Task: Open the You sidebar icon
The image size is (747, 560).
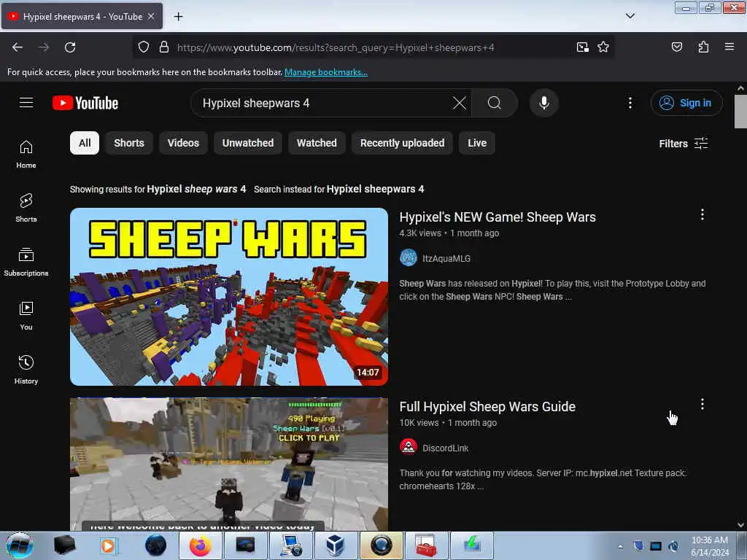Action: [x=26, y=316]
